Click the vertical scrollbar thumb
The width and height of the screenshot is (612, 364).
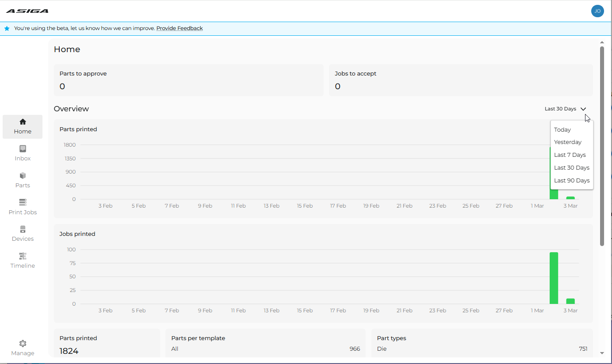coord(602,146)
